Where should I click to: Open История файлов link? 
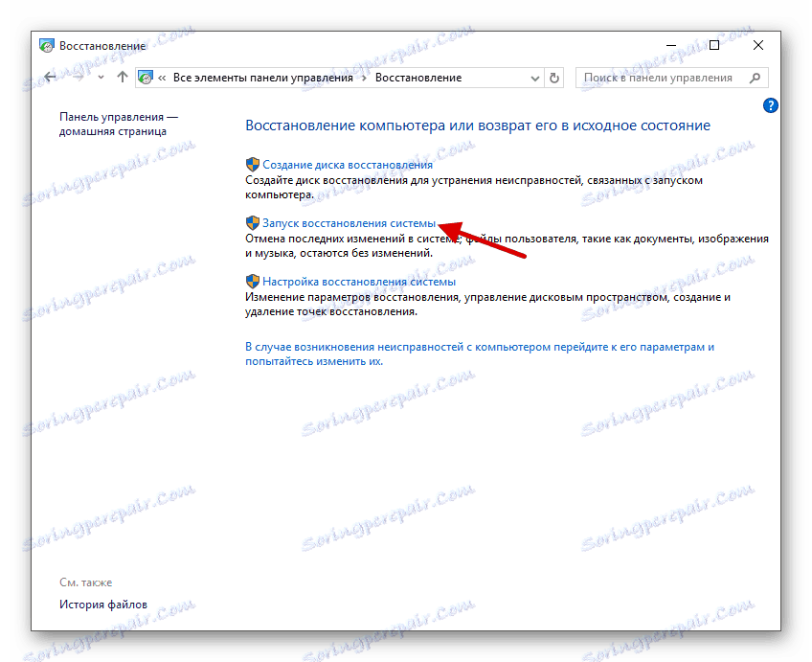(103, 605)
